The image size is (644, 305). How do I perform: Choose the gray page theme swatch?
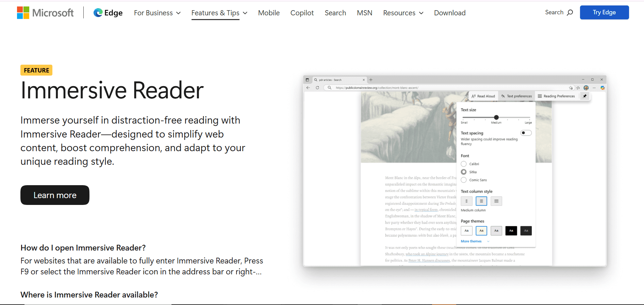pos(496,231)
